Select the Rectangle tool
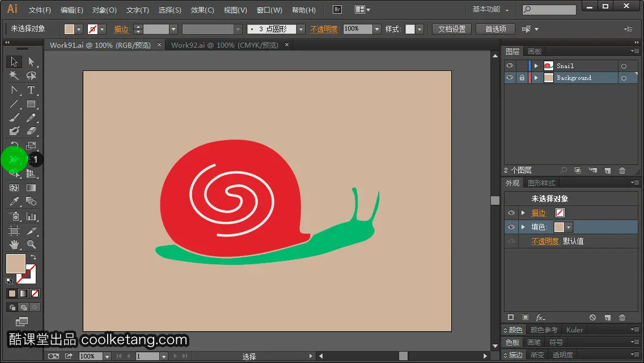The image size is (644, 363). 31,104
